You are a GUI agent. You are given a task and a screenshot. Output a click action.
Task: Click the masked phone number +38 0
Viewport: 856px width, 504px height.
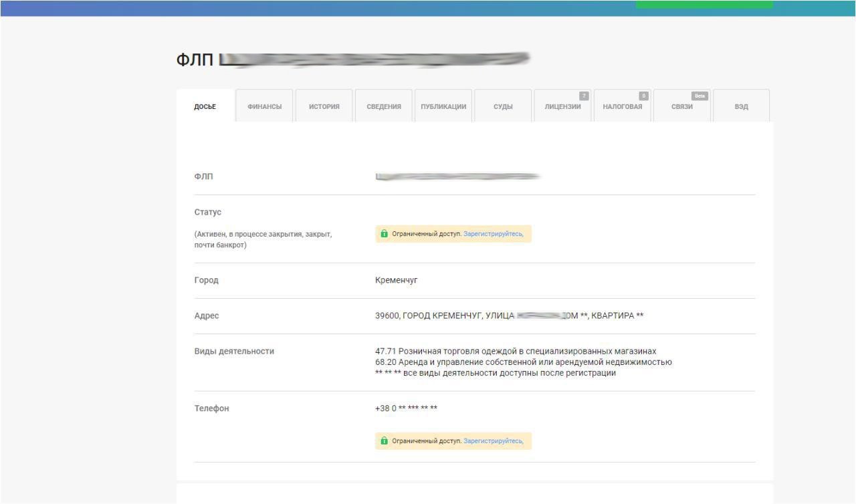[x=406, y=408]
